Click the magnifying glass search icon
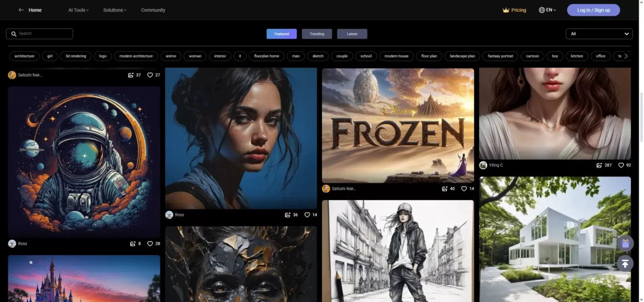Viewport: 644px width, 302px height. coord(14,34)
